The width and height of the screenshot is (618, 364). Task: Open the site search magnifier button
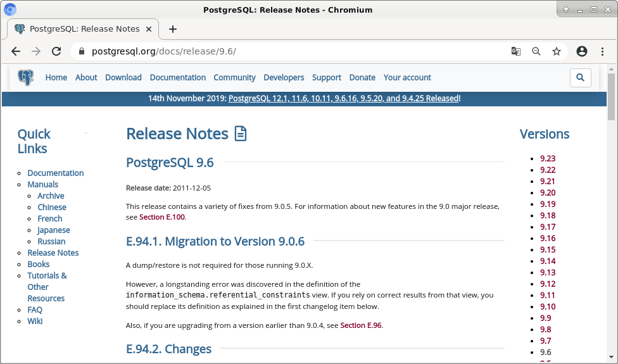coord(580,77)
